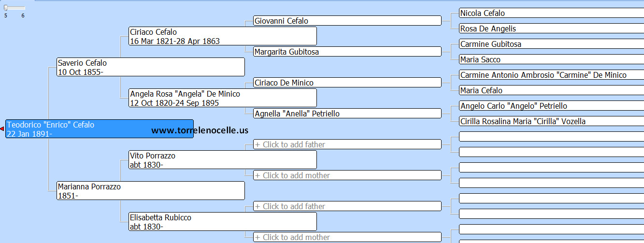Add a mother for Elisabetta Rubicco

347,237
